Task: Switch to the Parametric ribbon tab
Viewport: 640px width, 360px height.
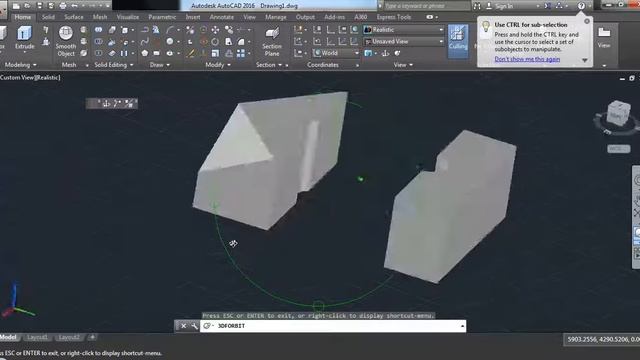Action: click(162, 17)
